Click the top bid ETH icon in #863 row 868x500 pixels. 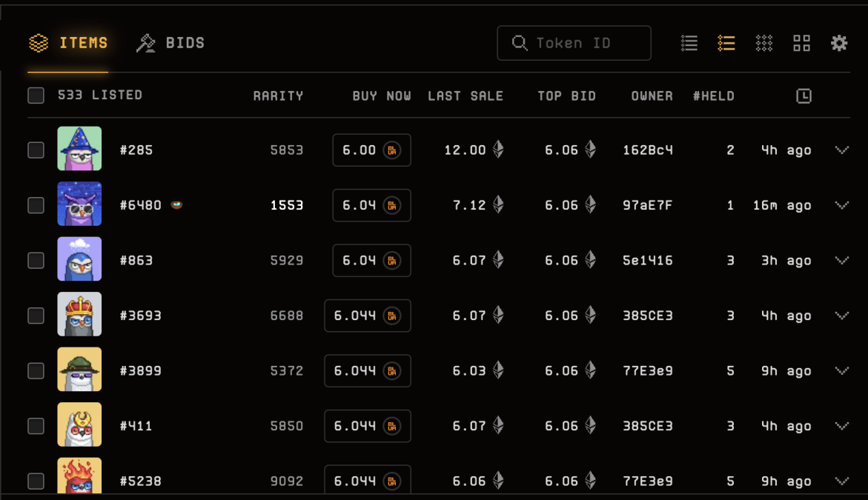[591, 259]
